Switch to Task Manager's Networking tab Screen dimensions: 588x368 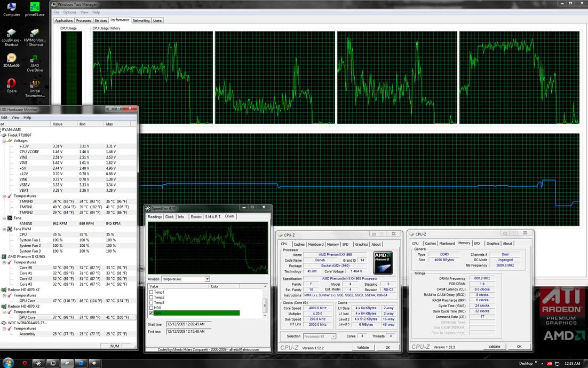pyautogui.click(x=141, y=21)
